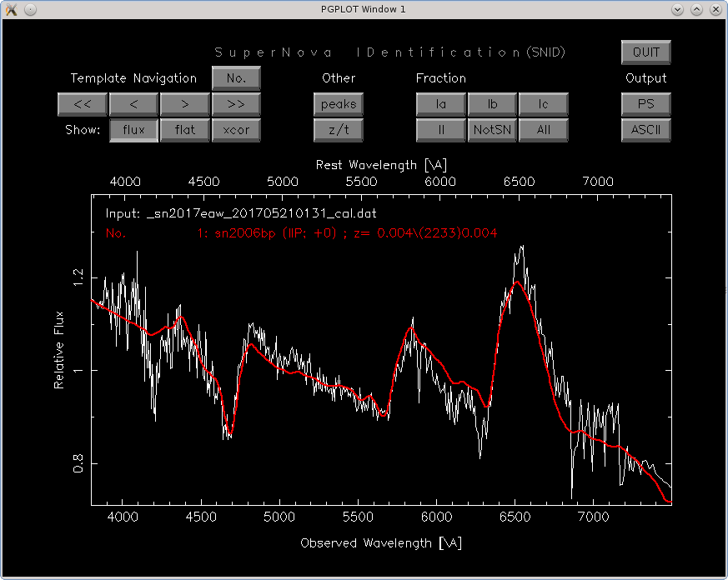
Task: Open the z/t plot
Action: pos(339,130)
